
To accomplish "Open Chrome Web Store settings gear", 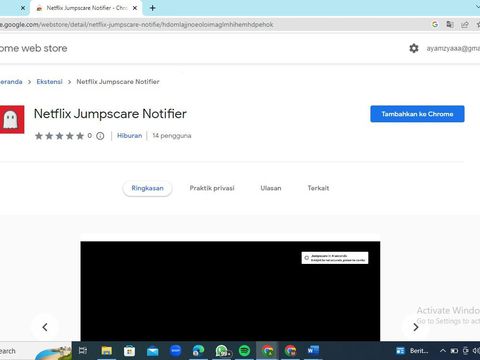I will (x=414, y=48).
